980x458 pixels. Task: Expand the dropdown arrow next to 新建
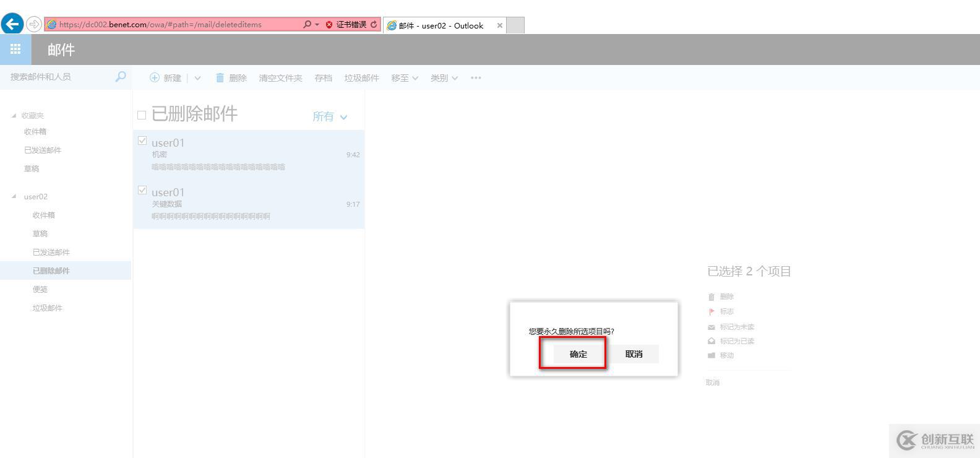point(197,78)
